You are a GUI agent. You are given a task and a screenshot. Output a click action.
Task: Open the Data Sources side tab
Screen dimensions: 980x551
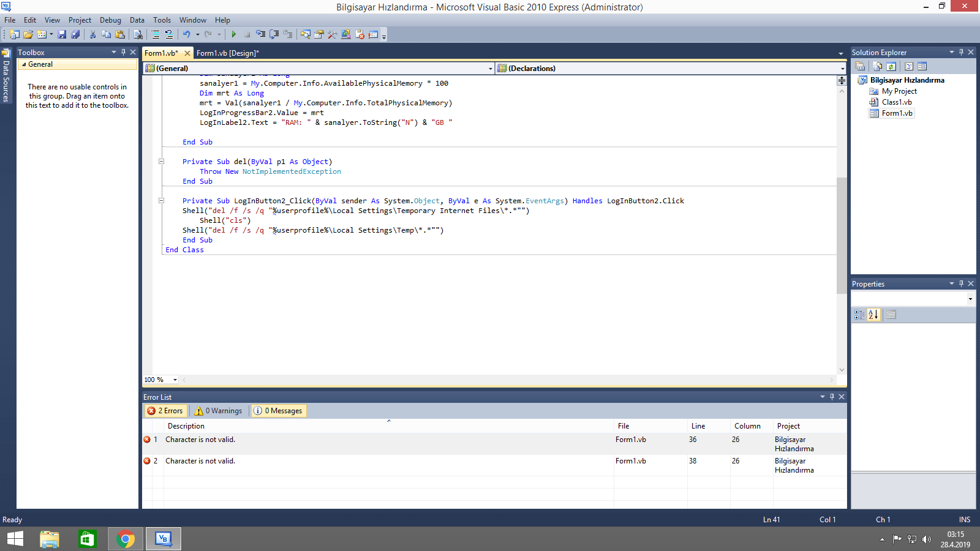pyautogui.click(x=6, y=76)
